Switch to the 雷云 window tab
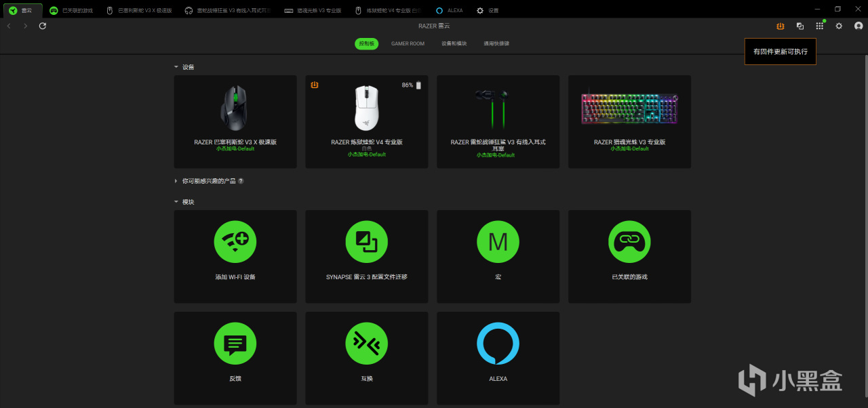Image resolution: width=868 pixels, height=408 pixels. [x=22, y=10]
